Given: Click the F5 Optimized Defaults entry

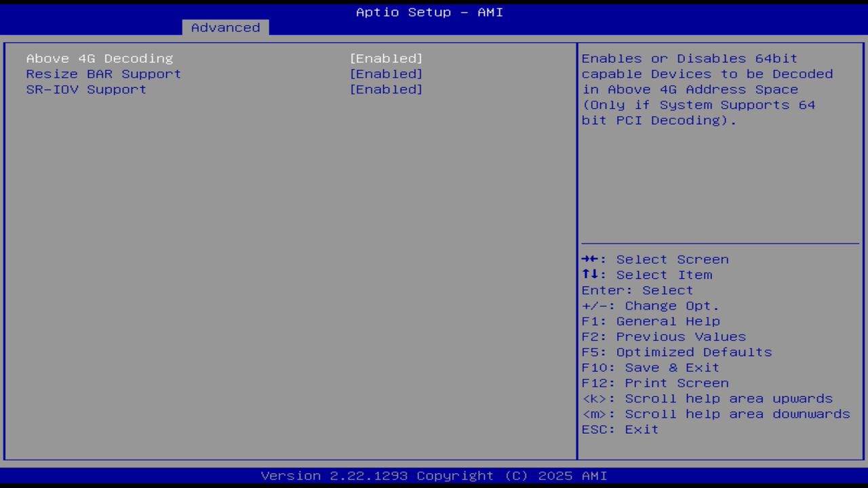Looking at the screenshot, I should [676, 352].
